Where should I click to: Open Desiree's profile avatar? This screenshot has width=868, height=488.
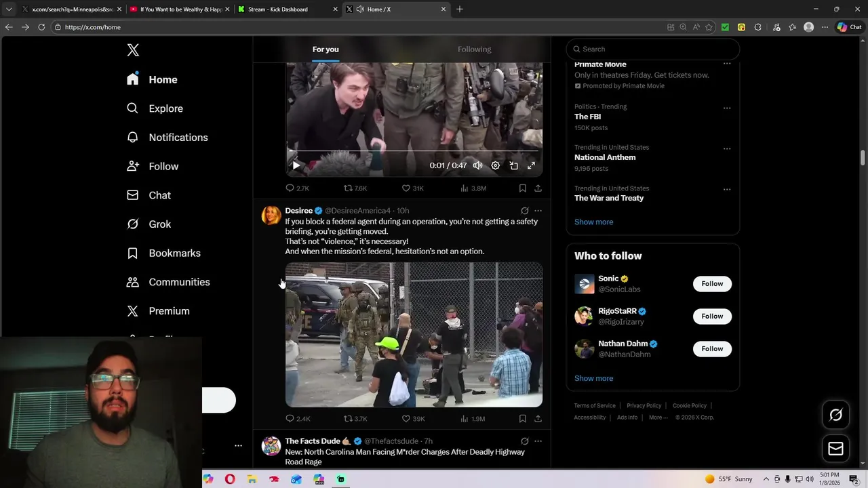click(271, 215)
